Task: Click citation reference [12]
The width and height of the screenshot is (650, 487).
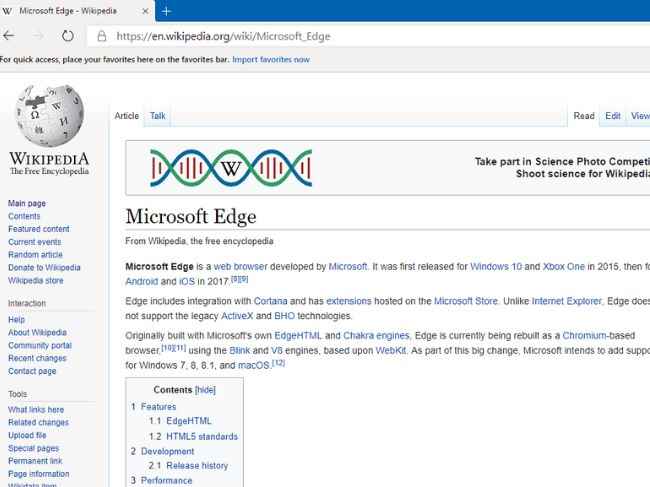Action: [279, 363]
